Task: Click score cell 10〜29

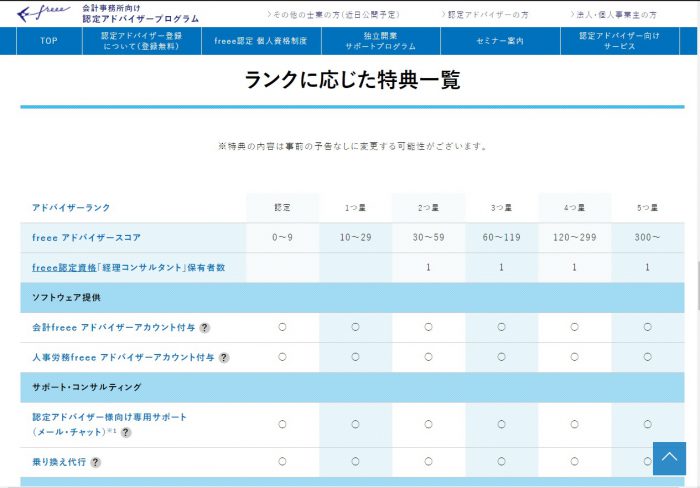Action: pos(355,238)
